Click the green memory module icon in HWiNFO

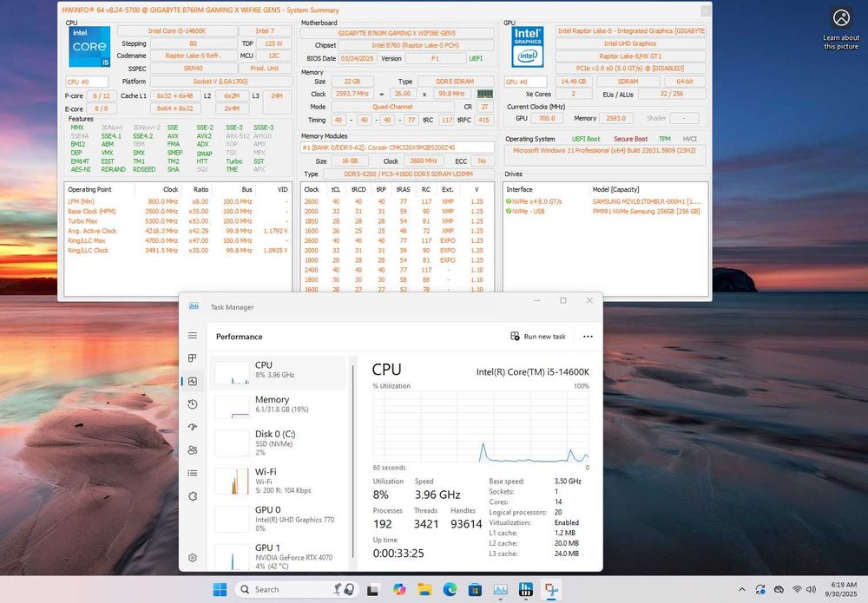485,94
